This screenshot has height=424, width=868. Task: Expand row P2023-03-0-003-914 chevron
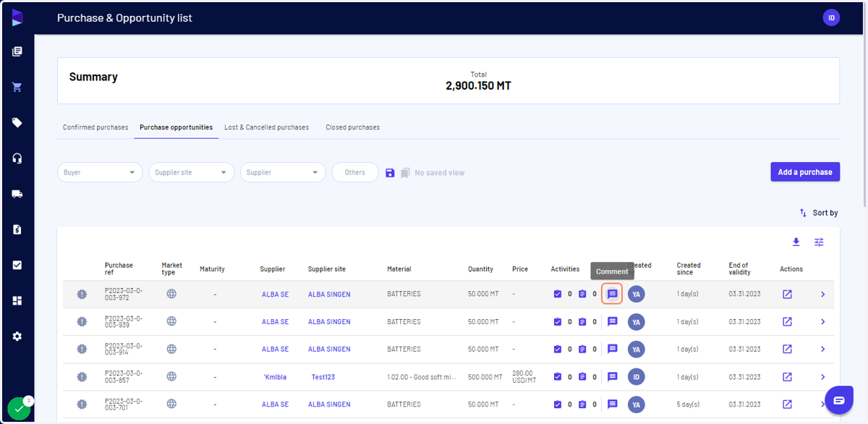tap(822, 349)
